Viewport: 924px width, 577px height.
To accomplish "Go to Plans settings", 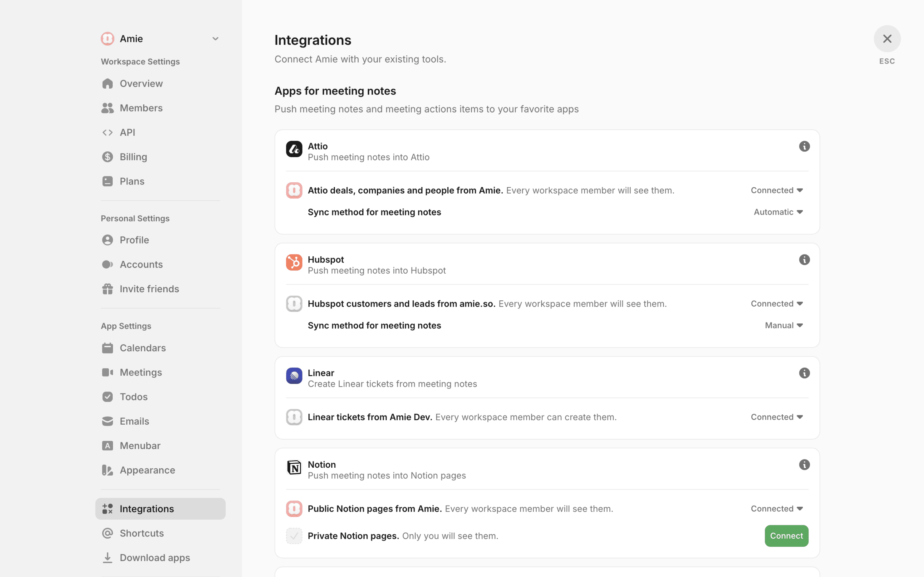I will pos(160,181).
